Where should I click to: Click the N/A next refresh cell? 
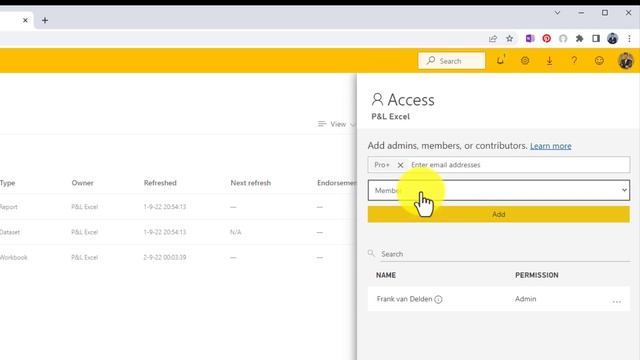[236, 232]
